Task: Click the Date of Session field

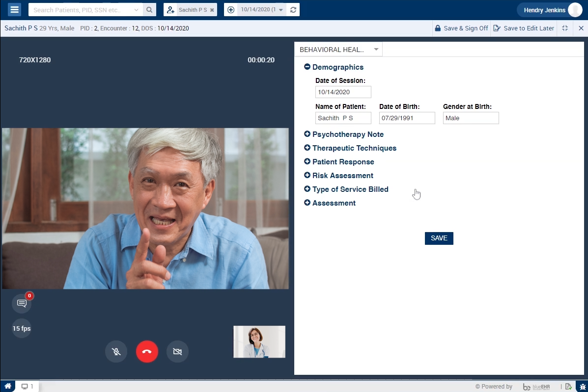Action: 343,92
